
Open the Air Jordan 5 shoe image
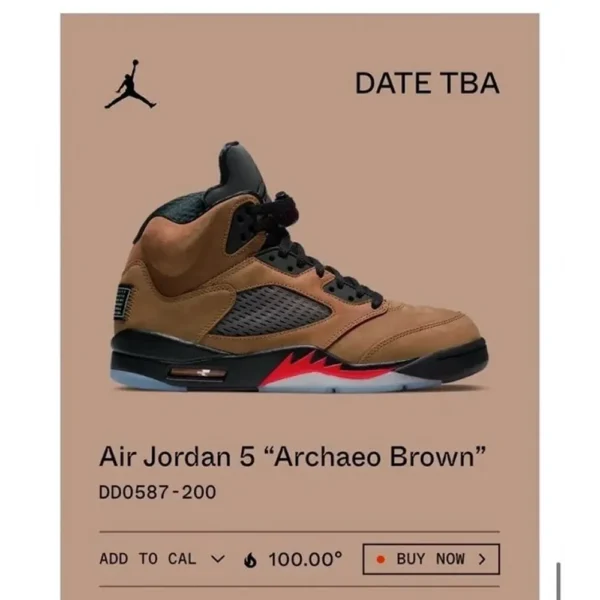click(x=300, y=267)
